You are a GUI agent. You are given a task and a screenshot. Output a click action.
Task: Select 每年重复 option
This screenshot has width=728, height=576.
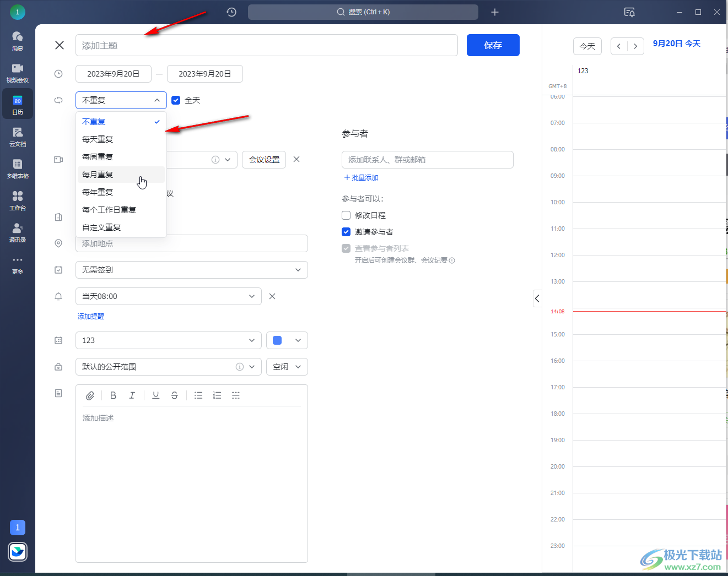tap(121, 192)
